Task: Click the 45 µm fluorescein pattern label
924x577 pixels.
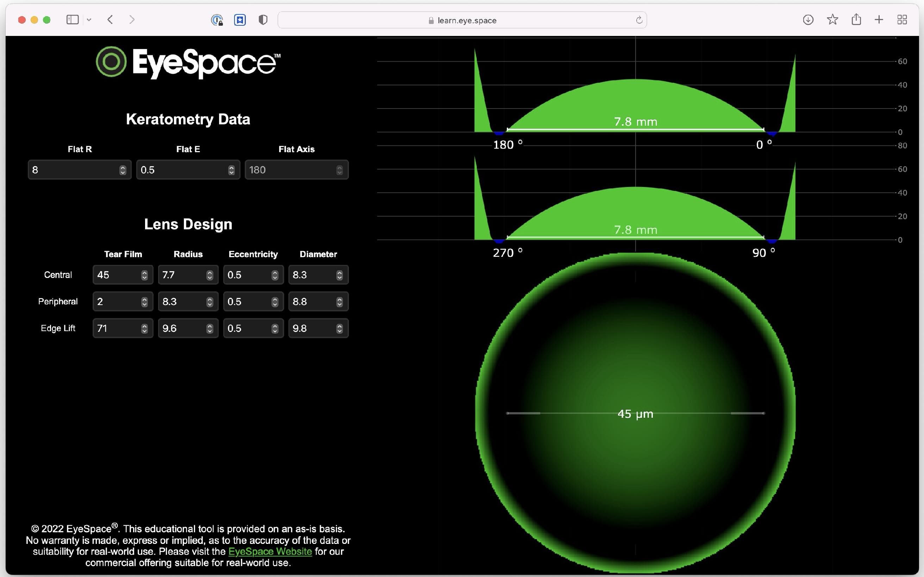Action: (x=635, y=414)
